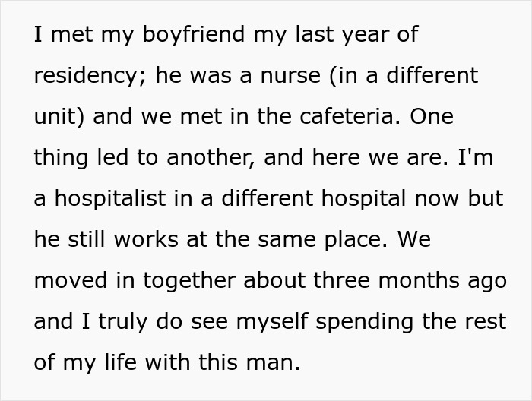This screenshot has height=401, width=532.
Task: Click the word "residency" in the text
Action: click(x=90, y=76)
